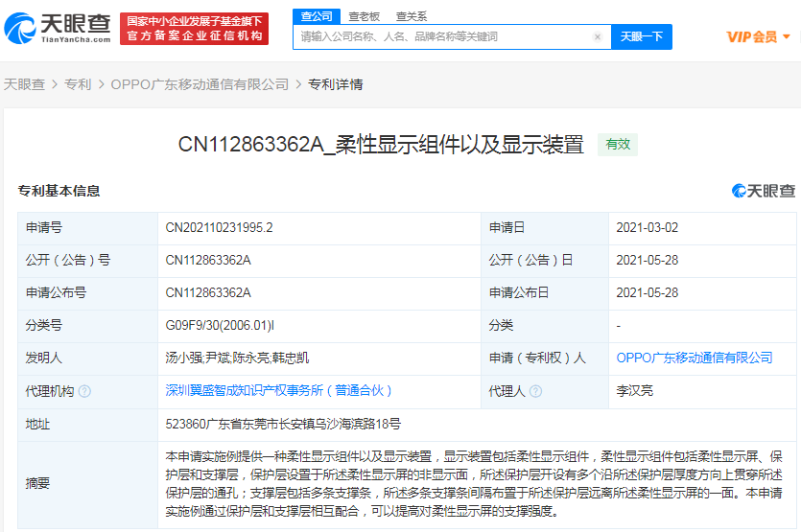Open the OPPO广东移动通信有限公司 breadcrumb link
Image resolution: width=801 pixels, height=532 pixels.
point(200,84)
